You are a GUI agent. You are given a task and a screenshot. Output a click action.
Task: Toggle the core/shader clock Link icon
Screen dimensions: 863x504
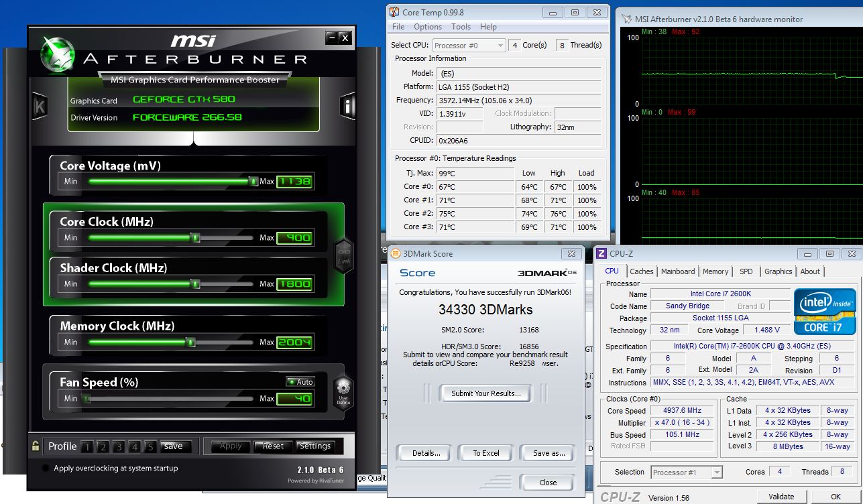click(343, 255)
